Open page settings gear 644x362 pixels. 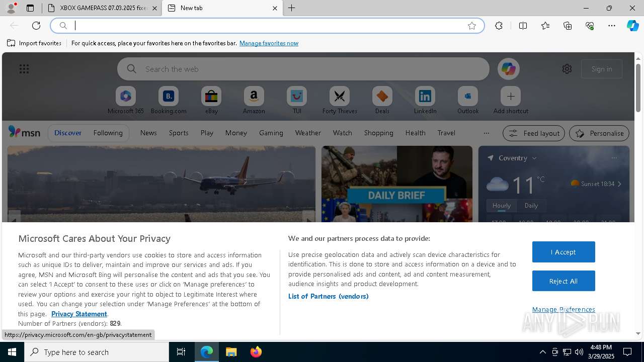pyautogui.click(x=567, y=69)
